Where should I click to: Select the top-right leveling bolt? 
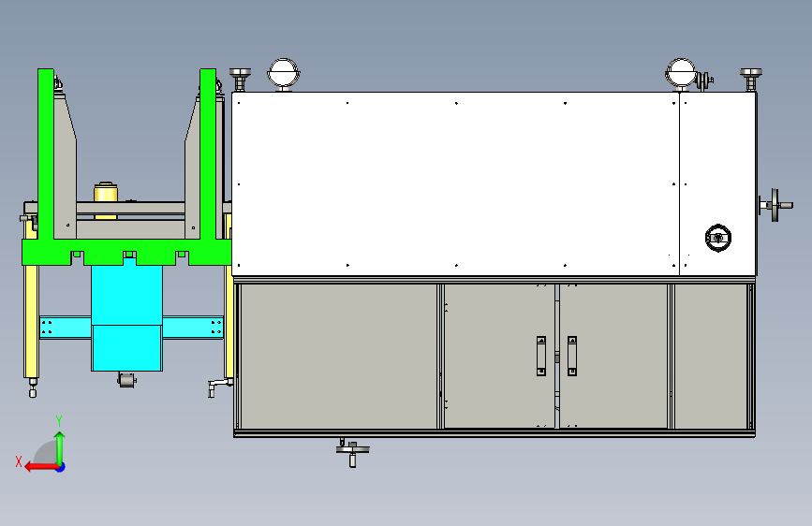tap(751, 80)
